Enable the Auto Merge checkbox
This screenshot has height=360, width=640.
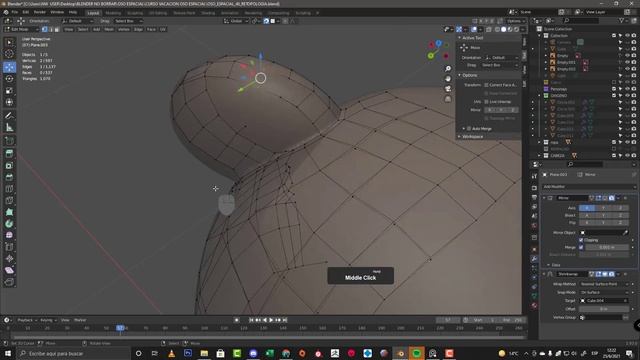point(469,129)
